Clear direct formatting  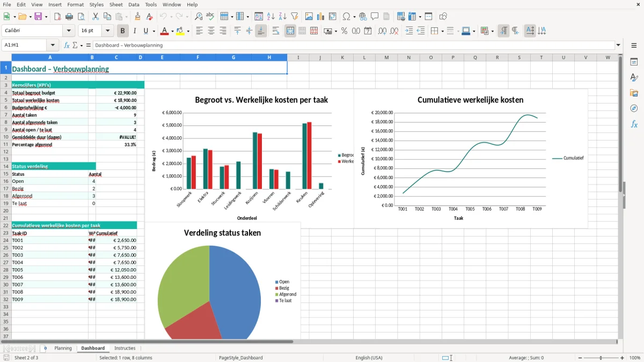(x=149, y=17)
